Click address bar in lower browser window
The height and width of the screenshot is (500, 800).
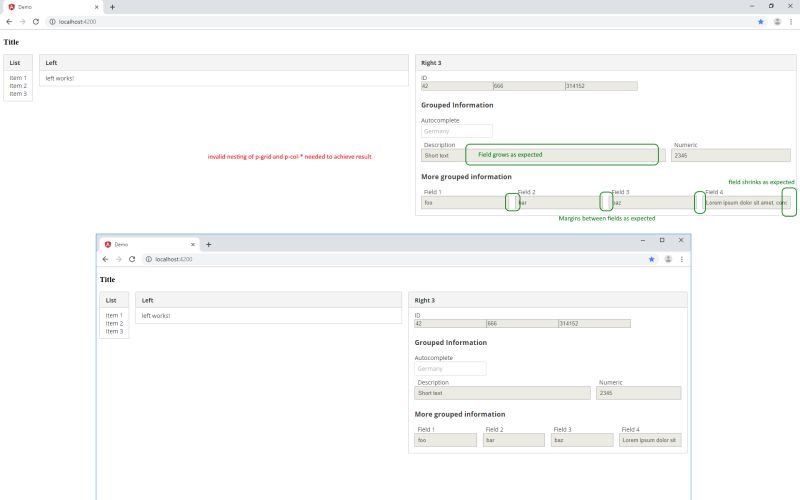(401, 259)
